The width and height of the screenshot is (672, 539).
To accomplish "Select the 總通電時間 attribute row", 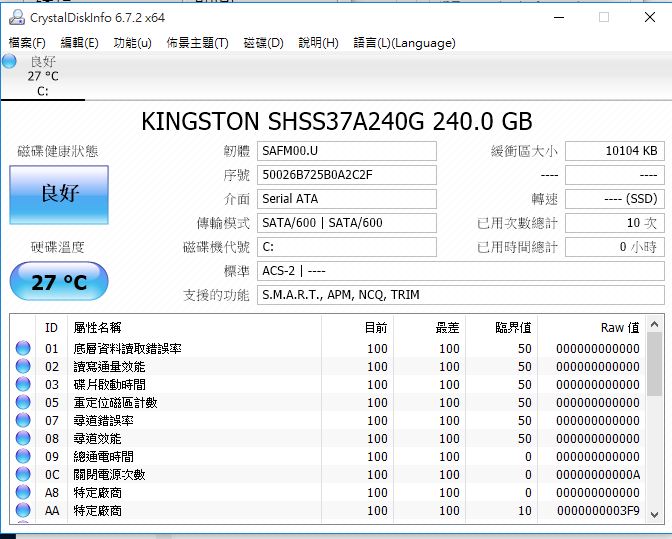I will tap(328, 456).
